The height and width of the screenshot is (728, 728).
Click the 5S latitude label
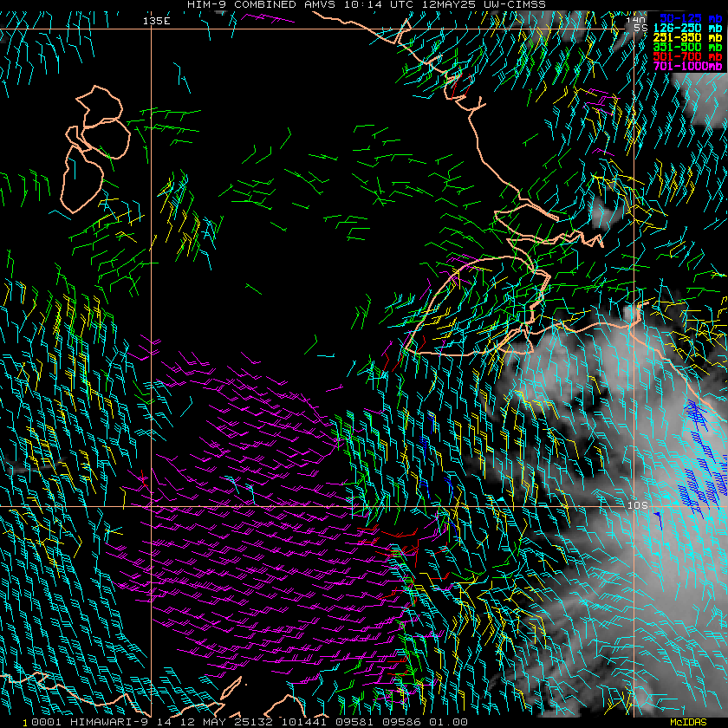(640, 28)
